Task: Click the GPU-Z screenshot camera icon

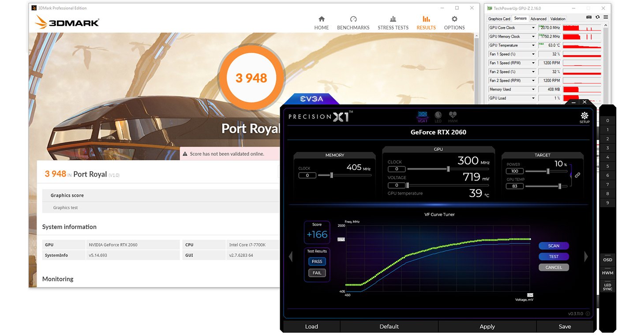Action: coord(589,17)
